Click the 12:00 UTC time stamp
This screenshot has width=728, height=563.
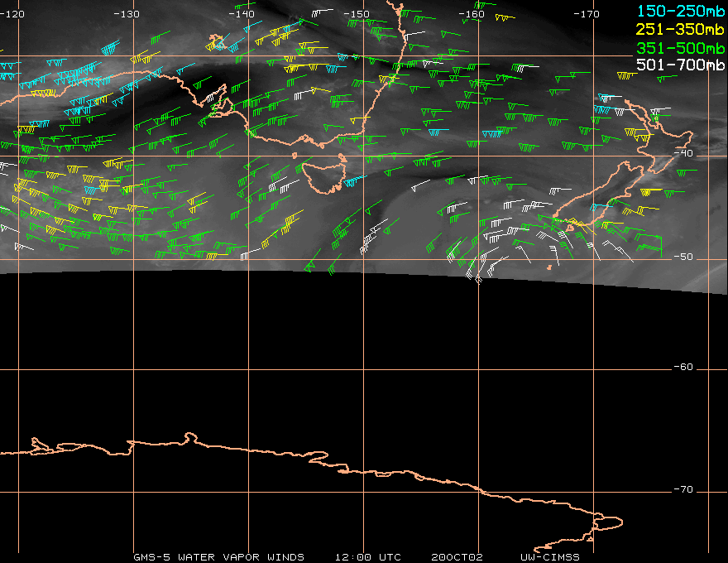pos(367,556)
